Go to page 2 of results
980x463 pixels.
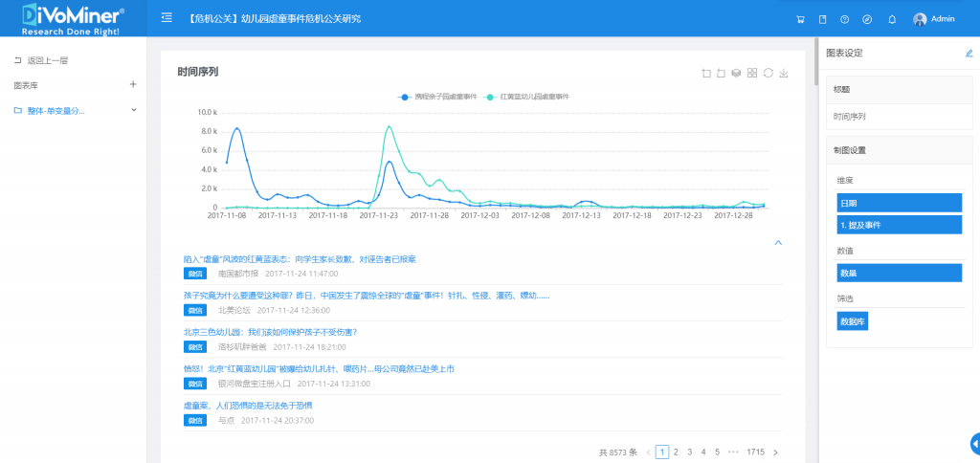[676, 452]
